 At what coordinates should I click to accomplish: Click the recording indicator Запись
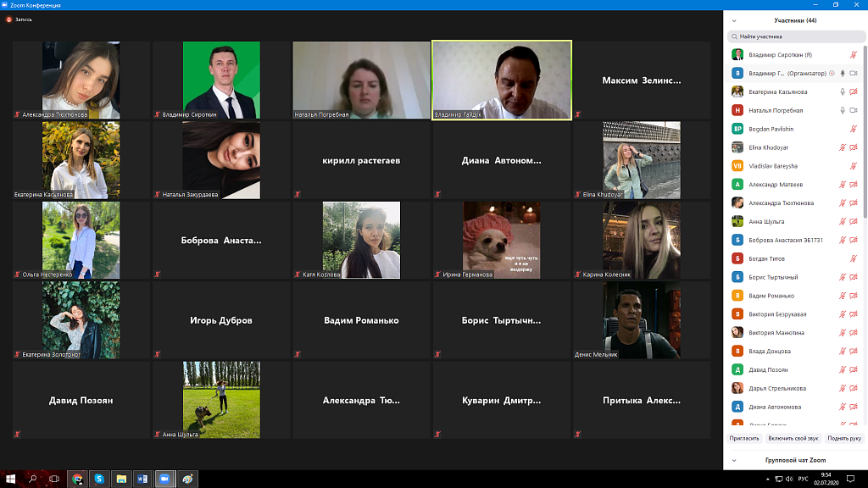point(19,19)
